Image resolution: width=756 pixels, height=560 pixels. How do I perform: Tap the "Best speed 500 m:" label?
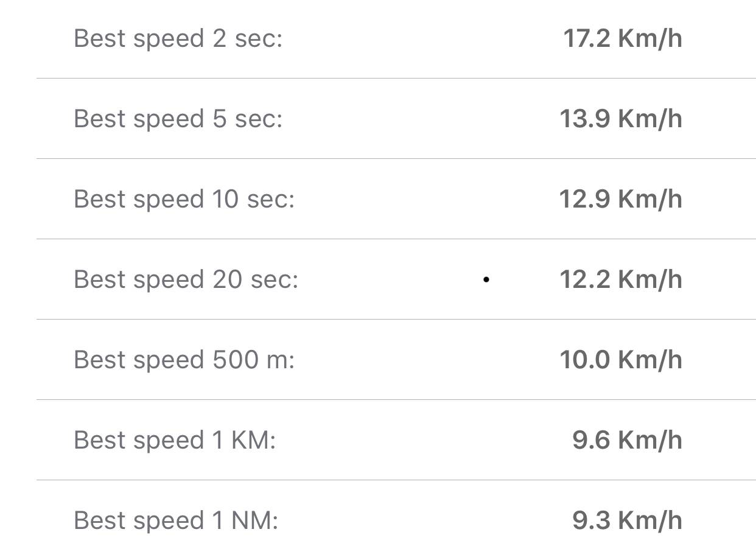pos(184,360)
